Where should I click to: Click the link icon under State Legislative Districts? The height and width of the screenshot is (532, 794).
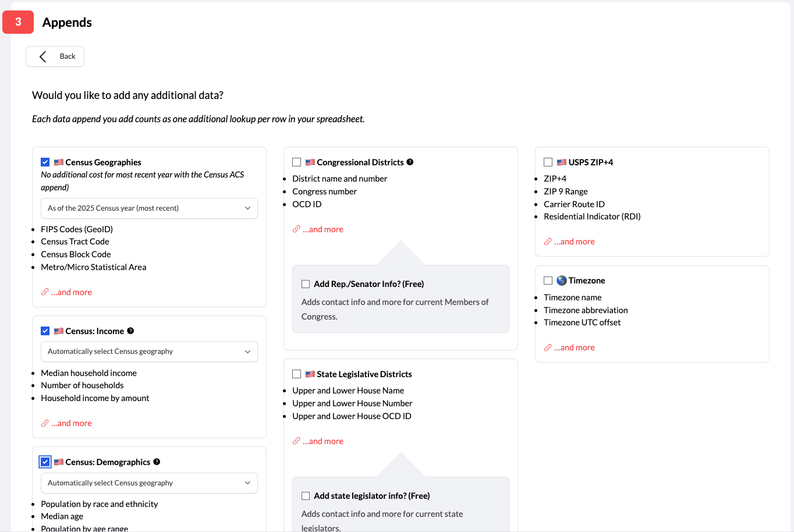296,441
